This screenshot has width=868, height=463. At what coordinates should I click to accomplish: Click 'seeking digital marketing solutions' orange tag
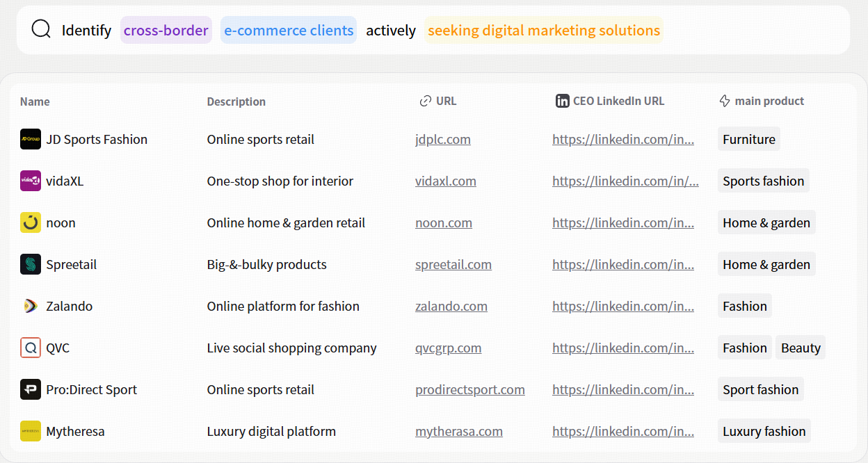[543, 31]
